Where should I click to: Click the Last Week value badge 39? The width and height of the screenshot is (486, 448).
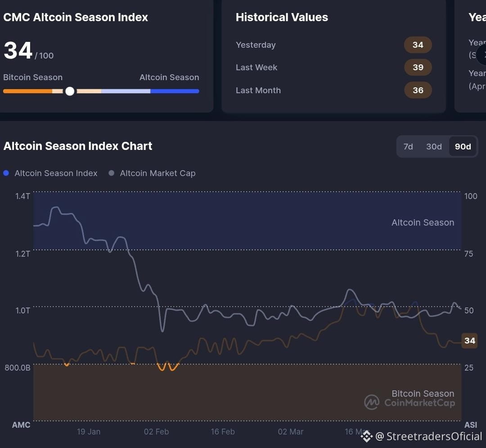pyautogui.click(x=418, y=67)
